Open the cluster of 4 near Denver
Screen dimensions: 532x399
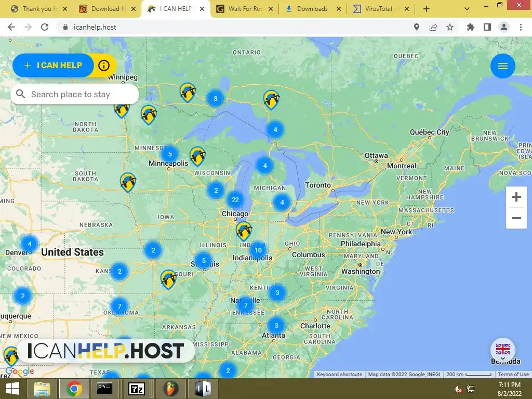click(x=30, y=244)
